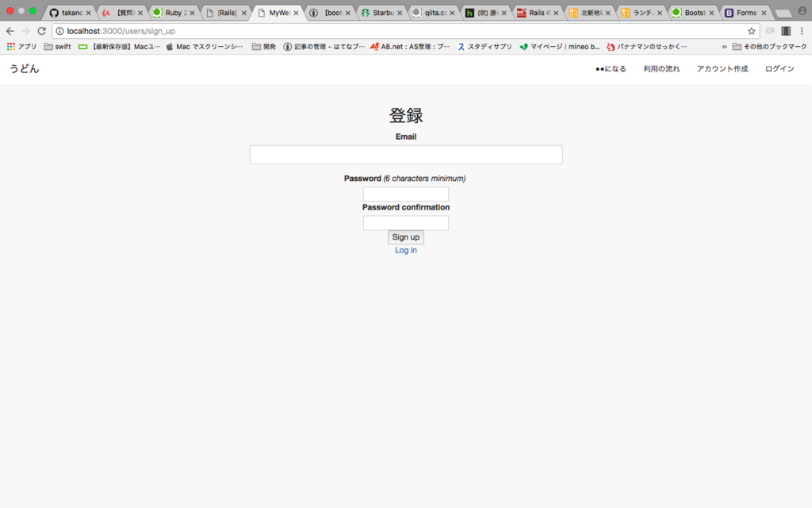Bookmark page with the star icon
Viewport: 812px width, 508px height.
[x=752, y=31]
